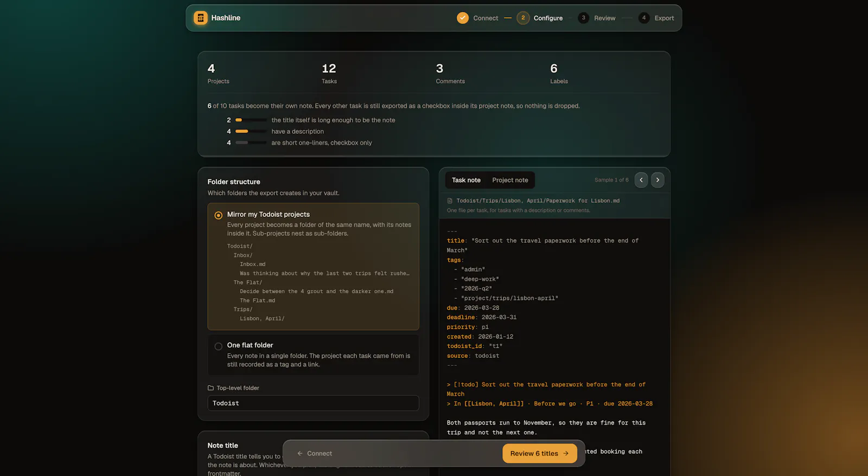Click the "project/trips/lisbon-april" tag line
Viewport: 868px width, 476px height.
click(506, 298)
